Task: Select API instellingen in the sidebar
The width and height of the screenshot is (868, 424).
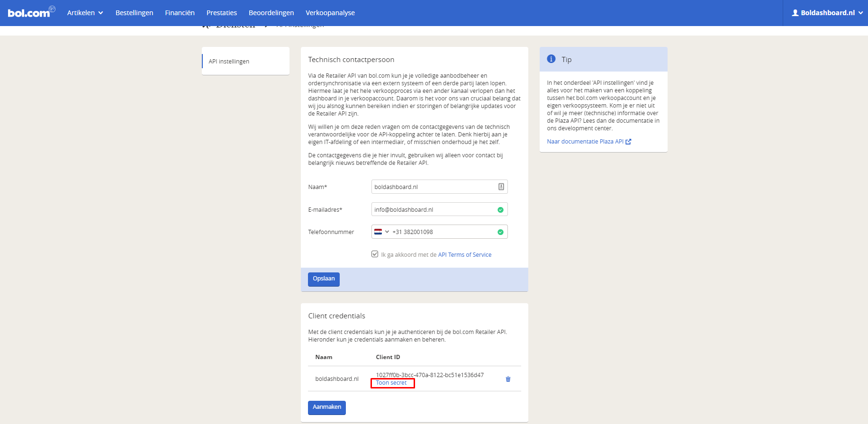Action: [229, 62]
